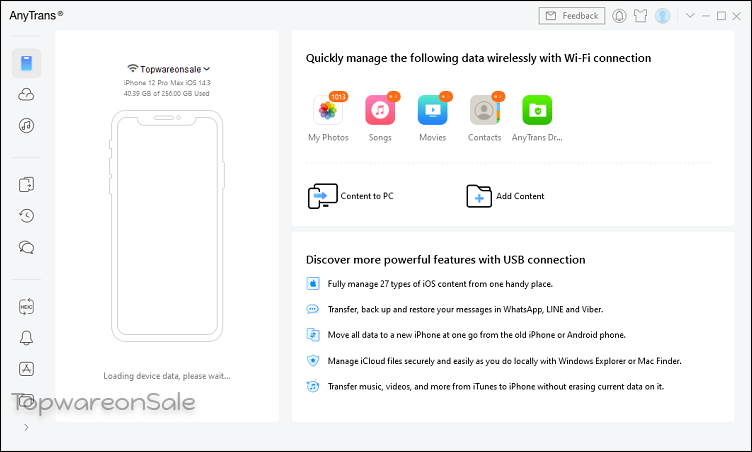The height and width of the screenshot is (452, 752).
Task: Open the skin/theme shirt icon
Action: pyautogui.click(x=640, y=16)
